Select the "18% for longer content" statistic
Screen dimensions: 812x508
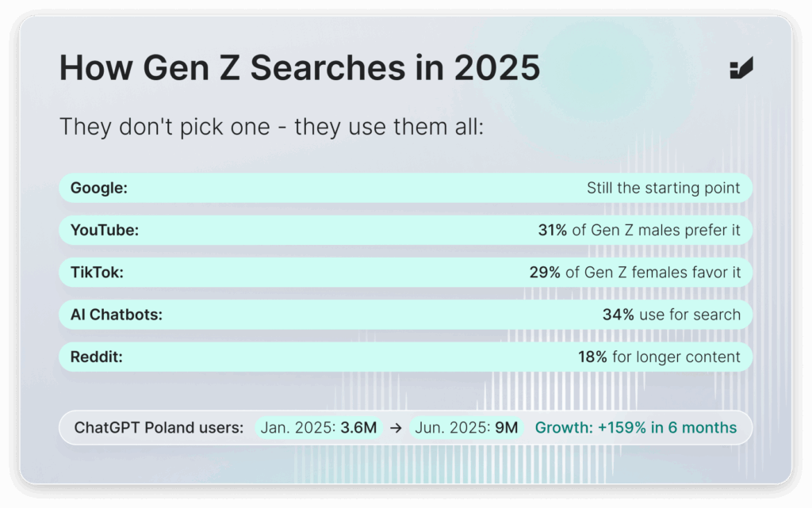[659, 357]
